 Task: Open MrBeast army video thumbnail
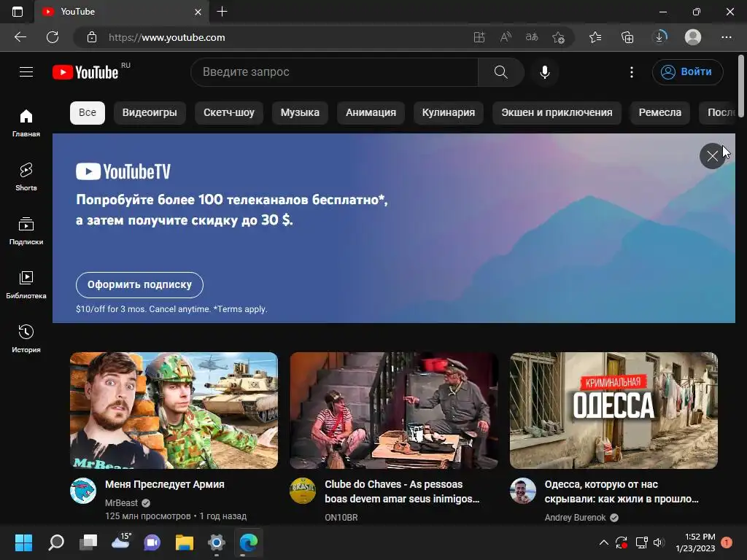click(174, 411)
